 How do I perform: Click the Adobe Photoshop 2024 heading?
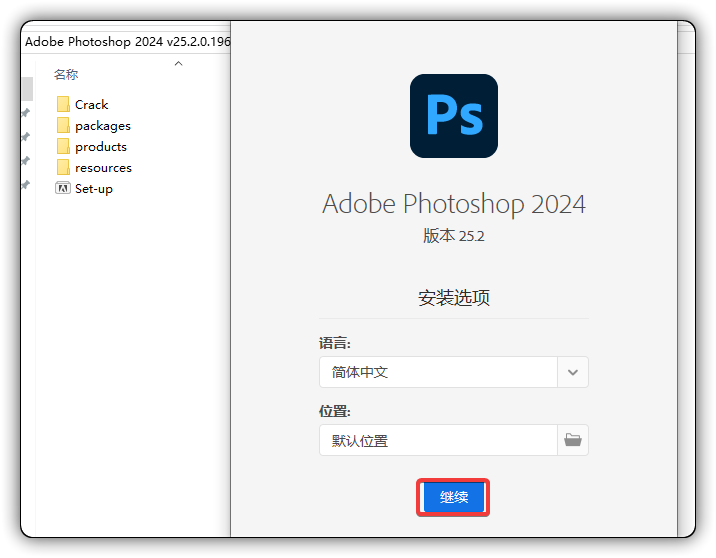point(453,204)
